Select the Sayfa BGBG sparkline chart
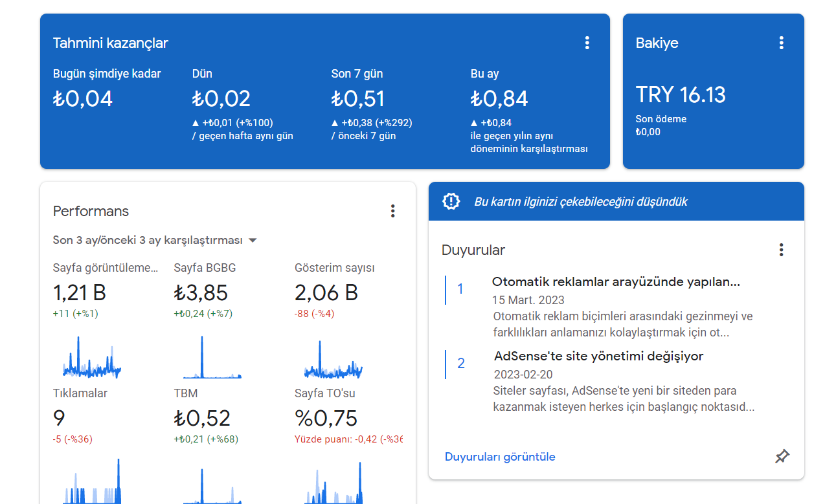 tap(212, 357)
